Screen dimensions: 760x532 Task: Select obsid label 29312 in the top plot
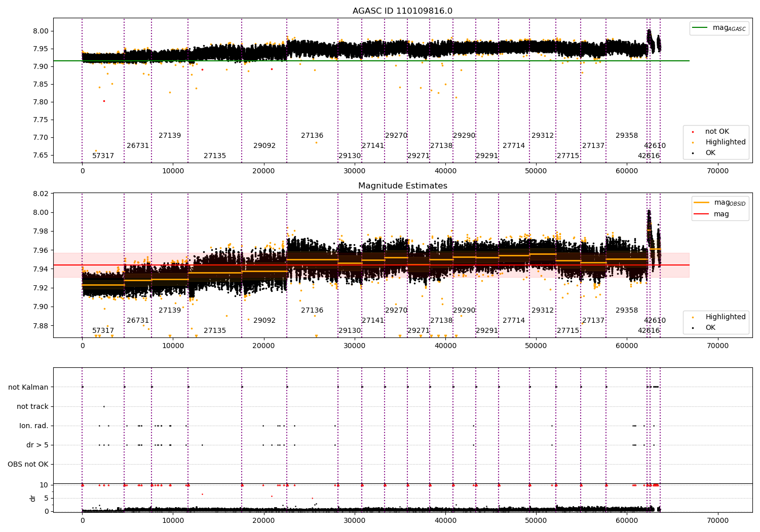pyautogui.click(x=543, y=136)
